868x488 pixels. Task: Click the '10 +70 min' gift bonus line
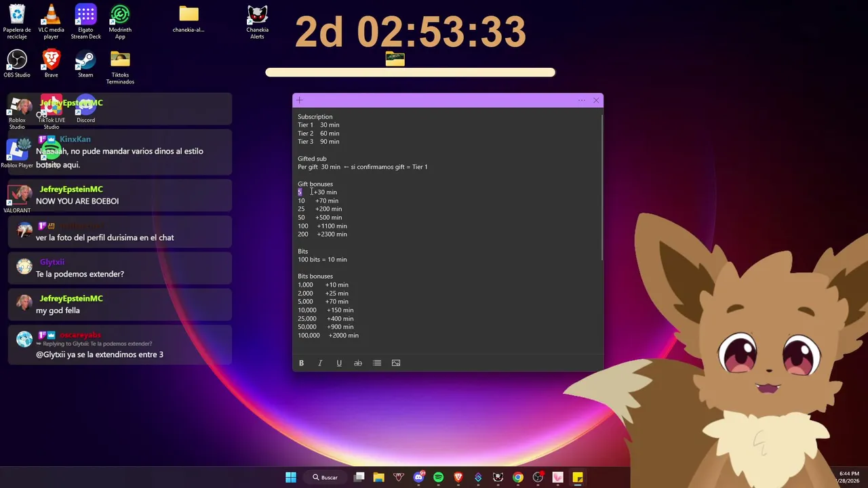[318, 201]
